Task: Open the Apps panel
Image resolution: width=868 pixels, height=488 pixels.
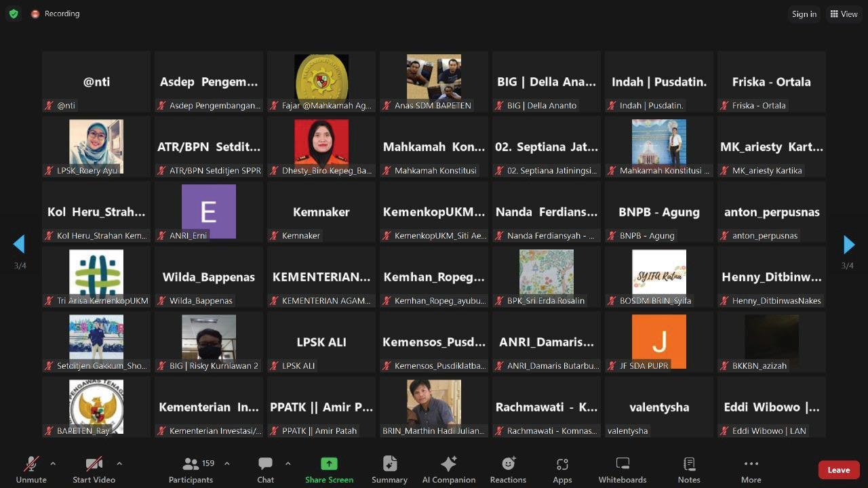Action: 562,470
